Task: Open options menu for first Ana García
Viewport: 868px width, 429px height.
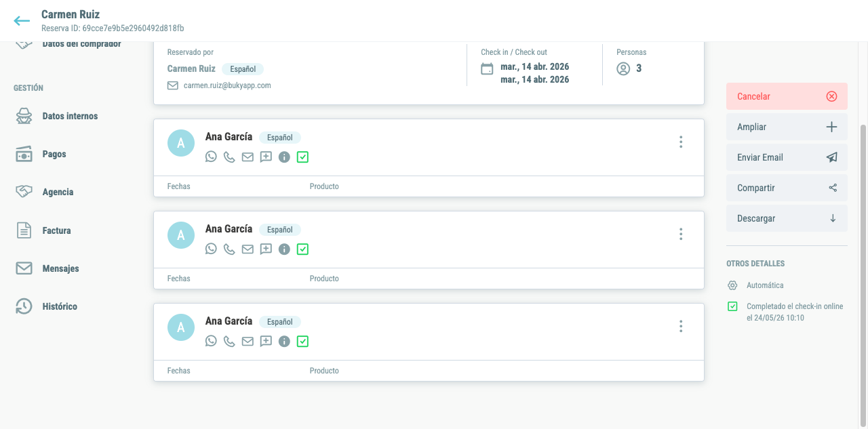Action: tap(681, 142)
